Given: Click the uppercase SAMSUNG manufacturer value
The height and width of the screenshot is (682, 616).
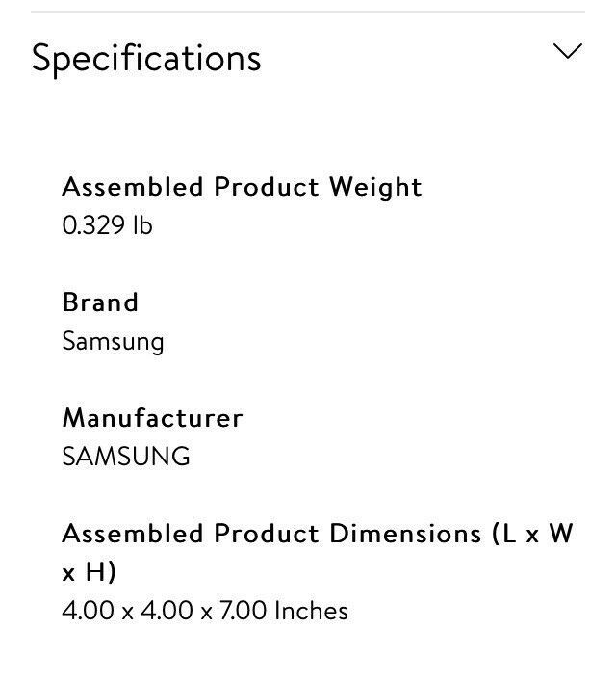Looking at the screenshot, I should [x=126, y=457].
